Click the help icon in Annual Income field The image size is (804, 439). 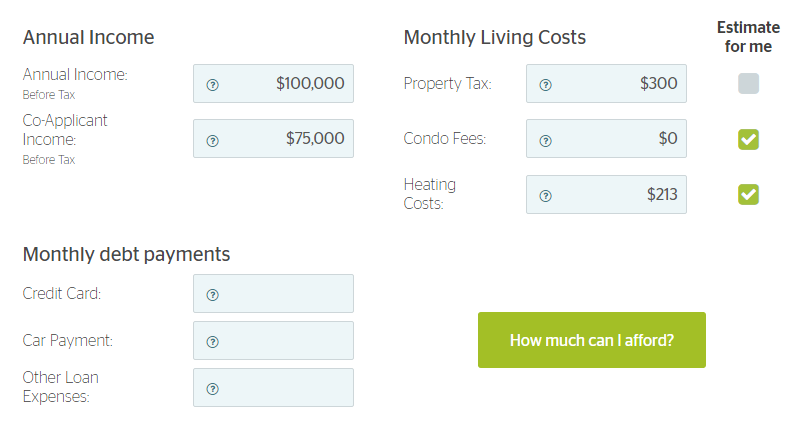point(212,85)
